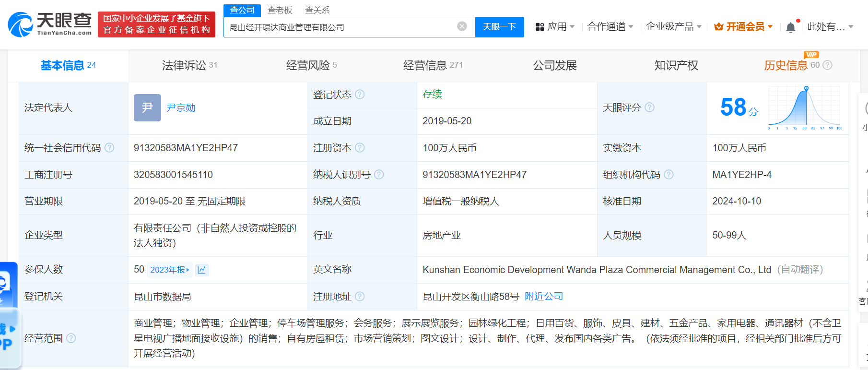Image resolution: width=868 pixels, height=370 pixels.
Task: Switch to the 查关系 search tab
Action: tap(317, 10)
